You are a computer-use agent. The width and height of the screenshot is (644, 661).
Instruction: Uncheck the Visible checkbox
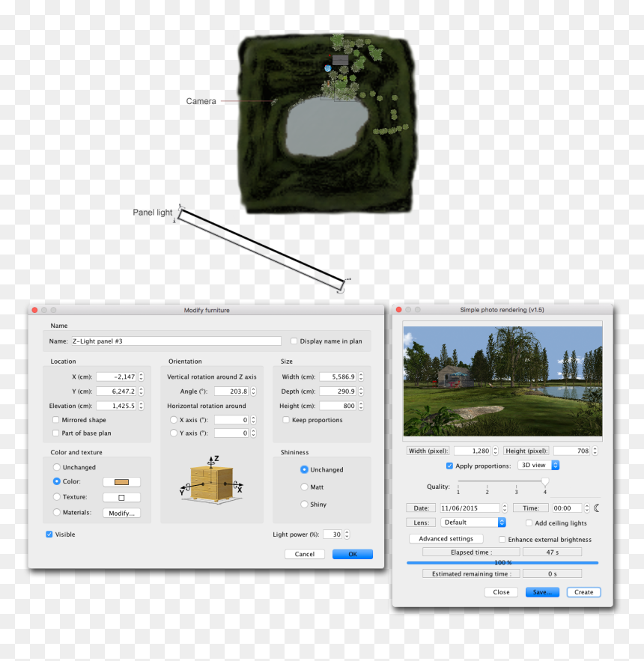pyautogui.click(x=49, y=534)
